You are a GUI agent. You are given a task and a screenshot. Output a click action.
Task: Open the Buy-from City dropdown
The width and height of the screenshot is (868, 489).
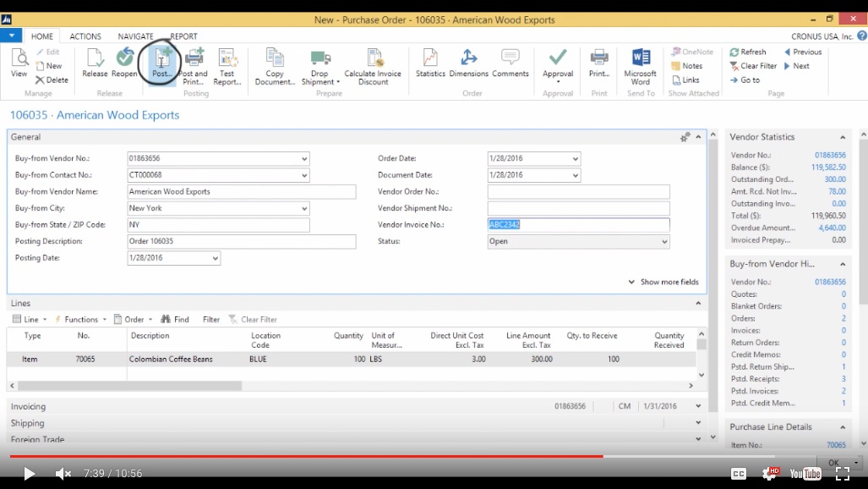pyautogui.click(x=304, y=208)
